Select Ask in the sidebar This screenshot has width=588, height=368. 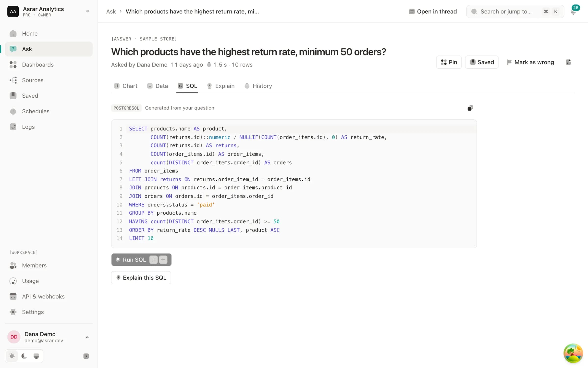click(49, 49)
